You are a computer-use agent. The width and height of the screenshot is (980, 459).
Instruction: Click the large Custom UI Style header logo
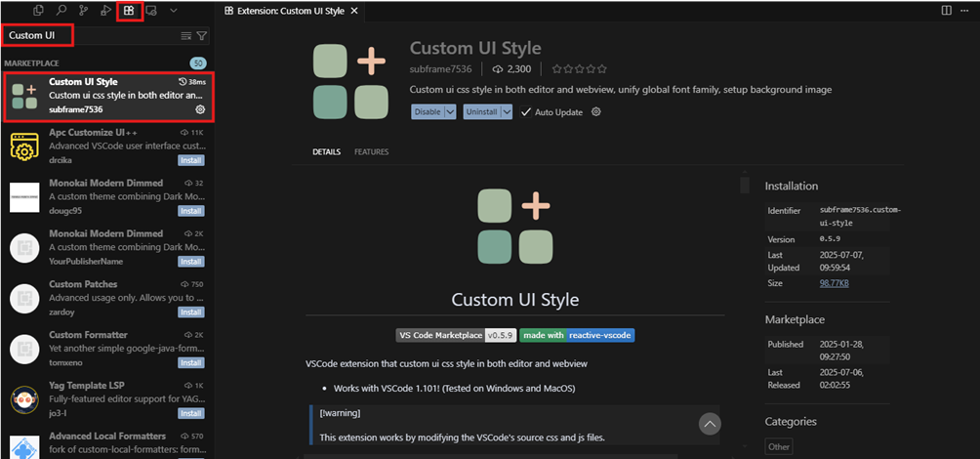351,81
